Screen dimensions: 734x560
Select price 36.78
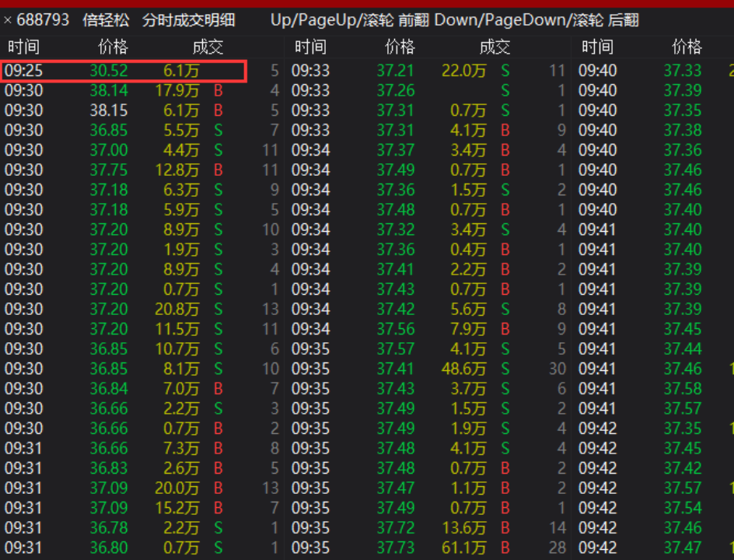pos(109,528)
